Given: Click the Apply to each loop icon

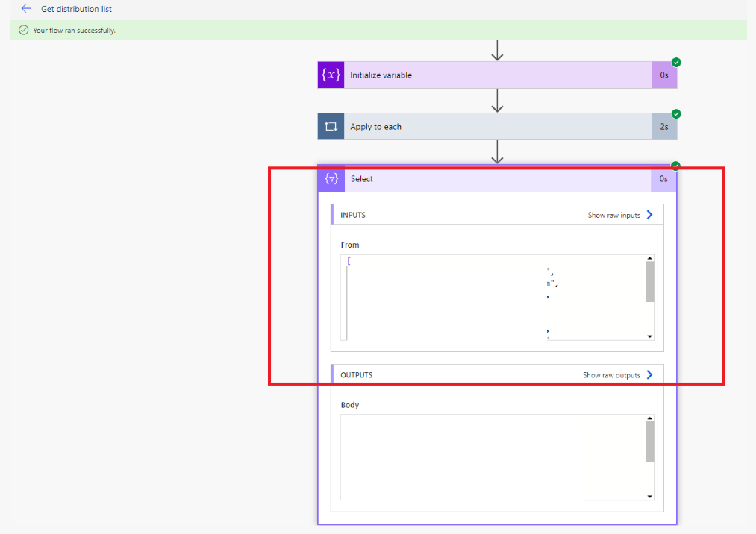Looking at the screenshot, I should 331,126.
